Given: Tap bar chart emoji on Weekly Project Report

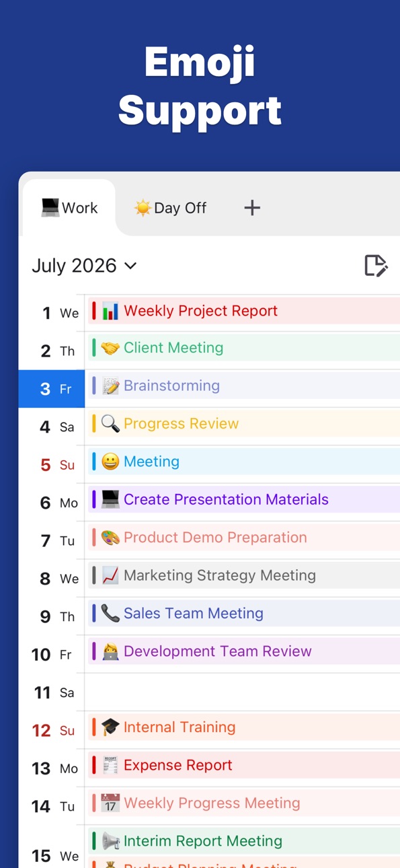Looking at the screenshot, I should tap(110, 311).
